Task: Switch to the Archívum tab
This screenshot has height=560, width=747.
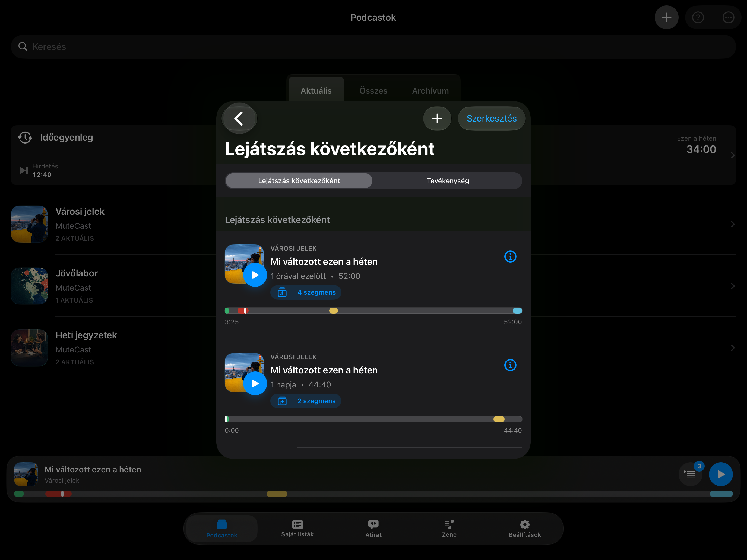Action: point(430,90)
